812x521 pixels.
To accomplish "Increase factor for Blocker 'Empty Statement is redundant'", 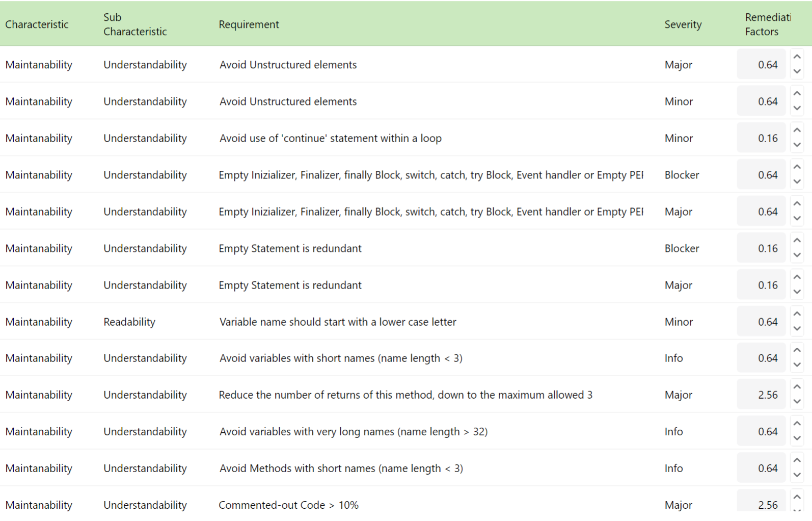I will (797, 241).
